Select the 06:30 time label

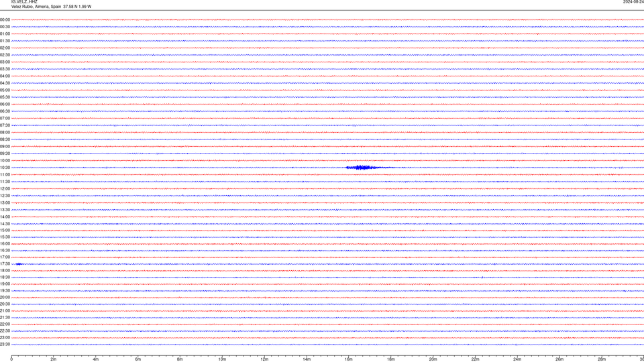click(x=5, y=111)
